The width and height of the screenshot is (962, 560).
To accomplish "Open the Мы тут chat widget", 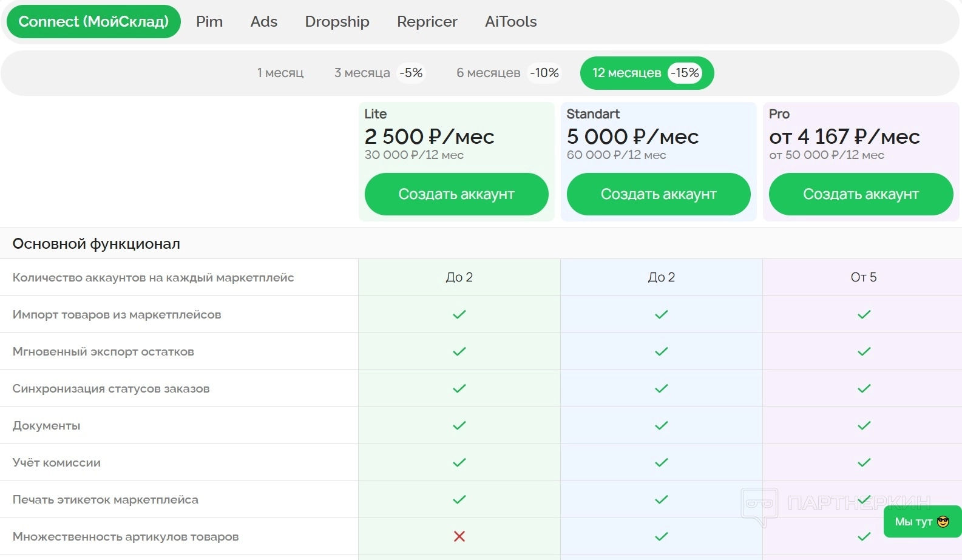I will pyautogui.click(x=922, y=522).
